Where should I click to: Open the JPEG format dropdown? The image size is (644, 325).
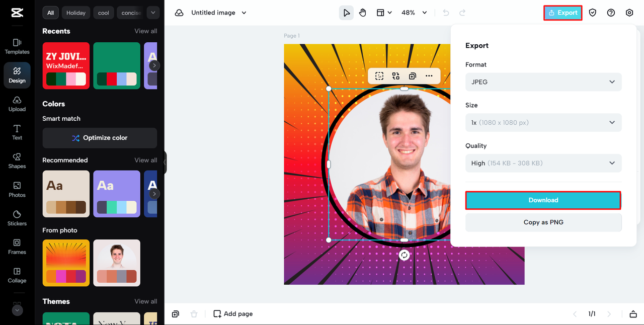(x=543, y=82)
